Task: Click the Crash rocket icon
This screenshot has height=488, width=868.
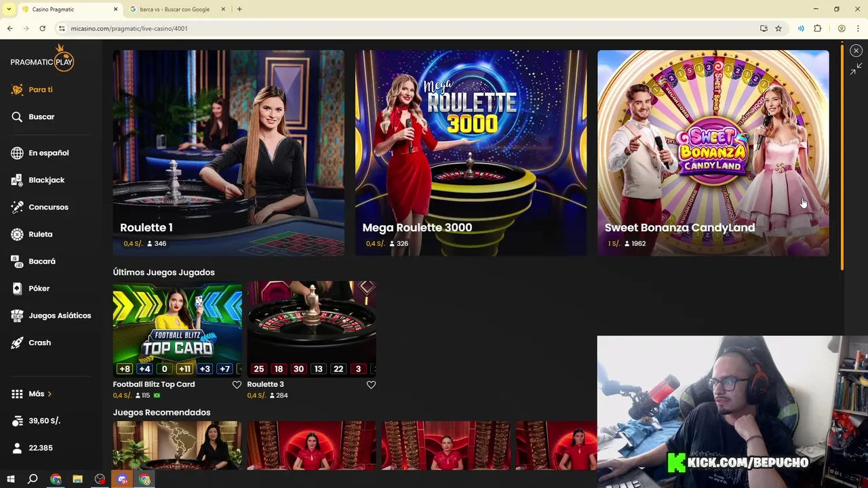Action: [17, 342]
